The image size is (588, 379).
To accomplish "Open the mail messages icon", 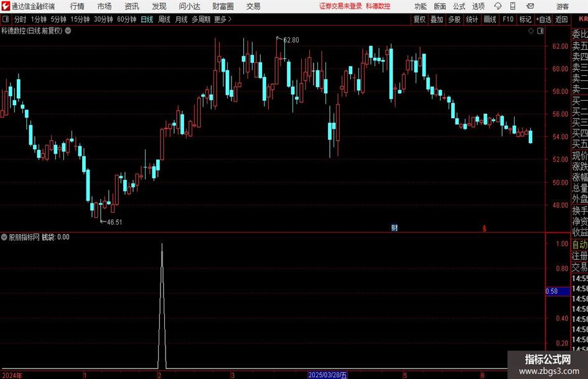I will [530, 6].
